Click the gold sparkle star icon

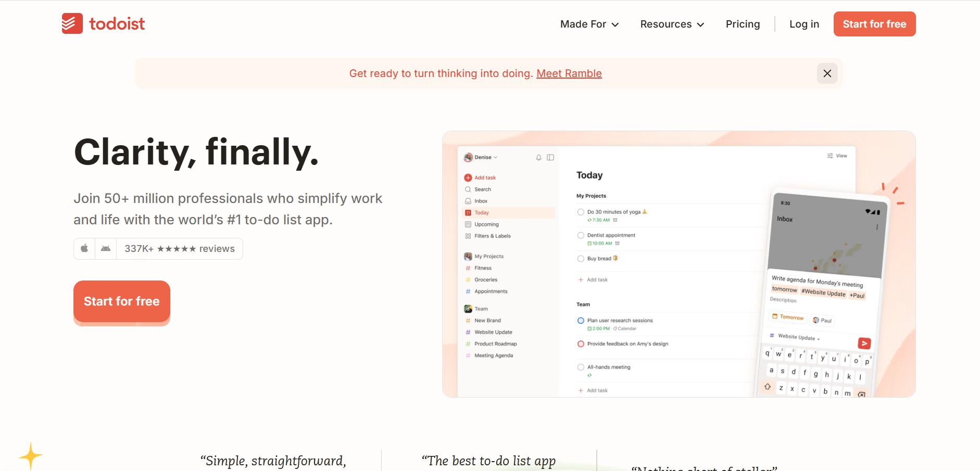30,456
